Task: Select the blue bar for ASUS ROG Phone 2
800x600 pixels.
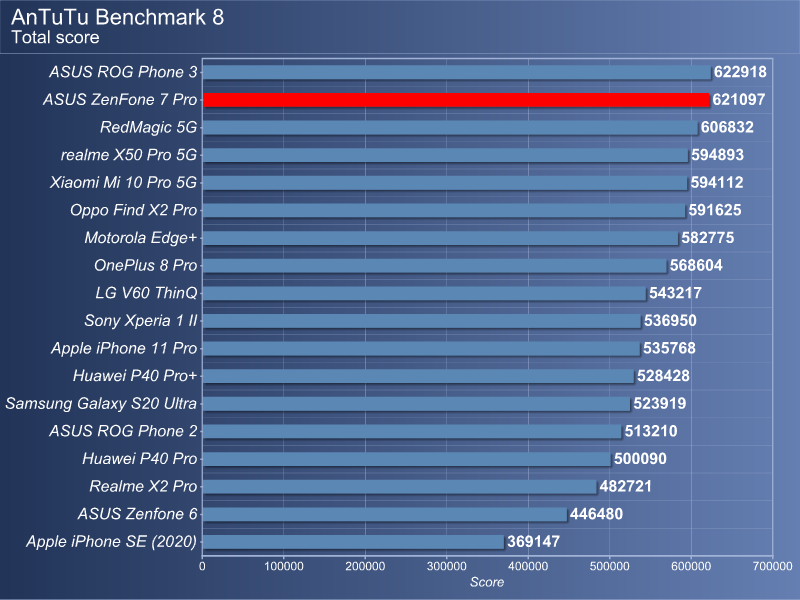Action: (412, 432)
